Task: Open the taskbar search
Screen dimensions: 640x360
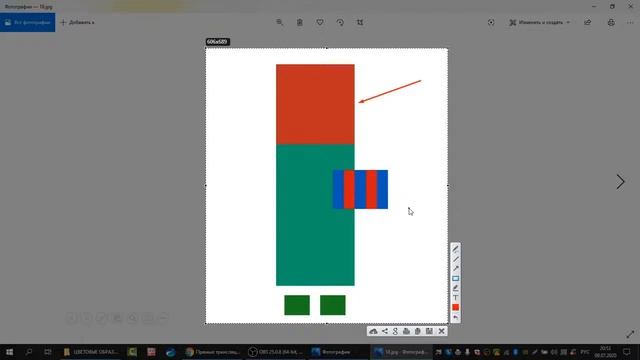Action: pos(29,352)
